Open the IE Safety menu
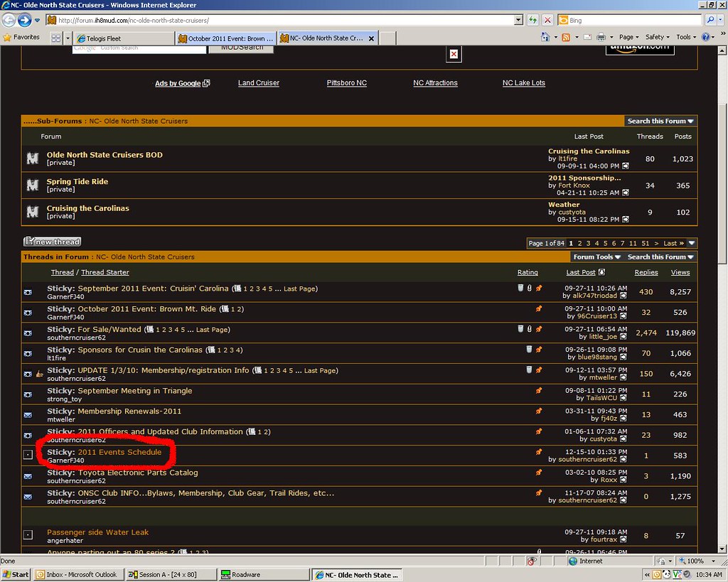The height and width of the screenshot is (582, 728). coord(657,37)
